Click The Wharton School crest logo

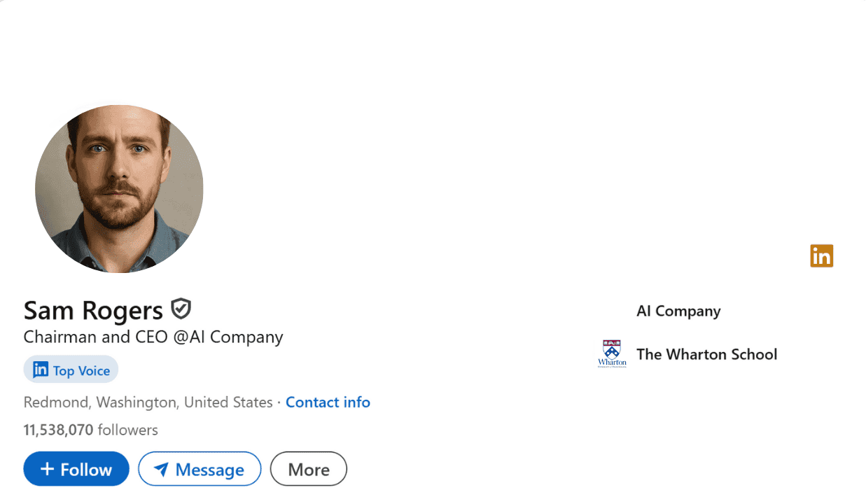coord(612,353)
